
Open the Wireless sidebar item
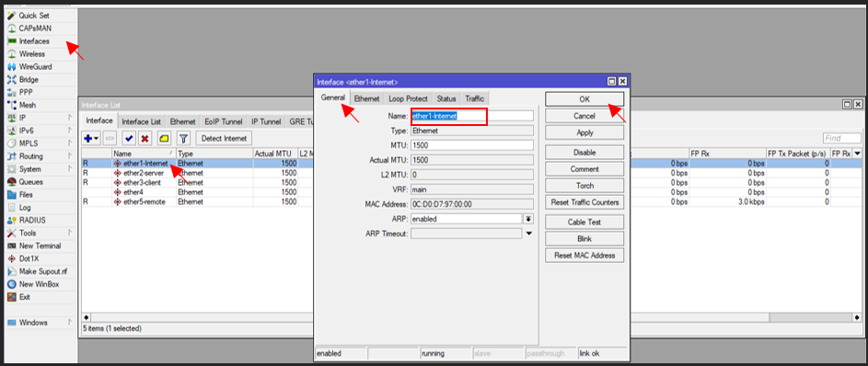point(31,53)
